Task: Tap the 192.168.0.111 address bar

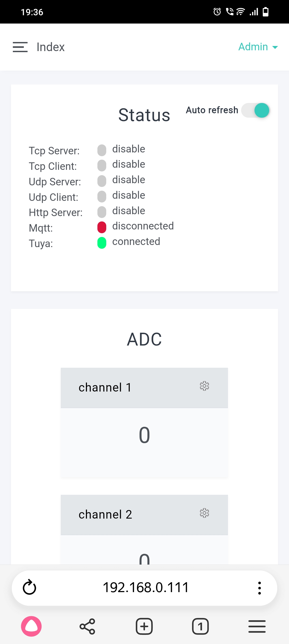Action: (146, 588)
